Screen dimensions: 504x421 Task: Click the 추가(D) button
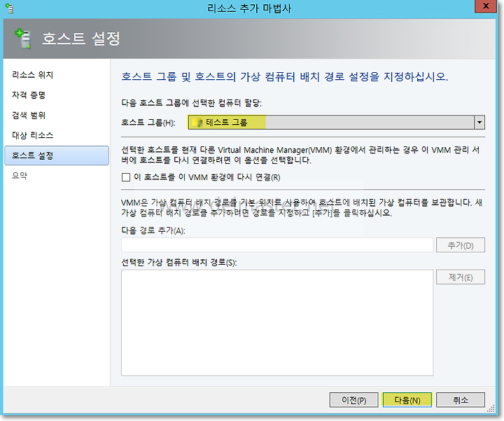461,245
